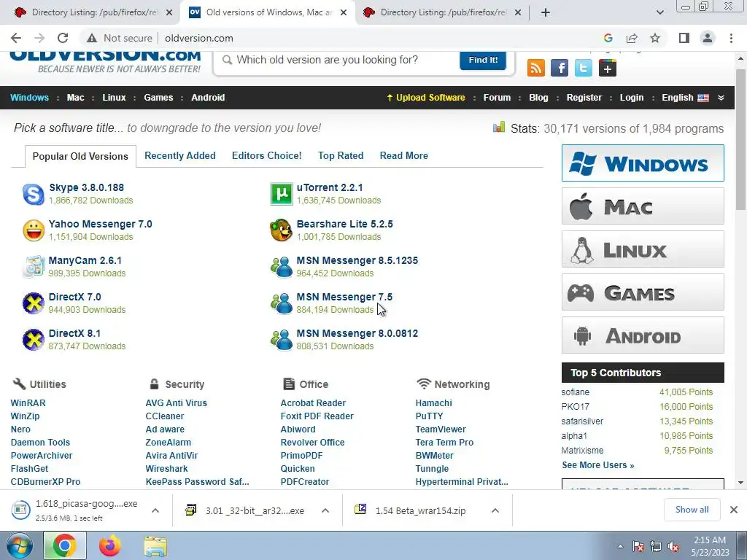Open the Chrome profile avatar
747x560 pixels.
[x=708, y=38]
